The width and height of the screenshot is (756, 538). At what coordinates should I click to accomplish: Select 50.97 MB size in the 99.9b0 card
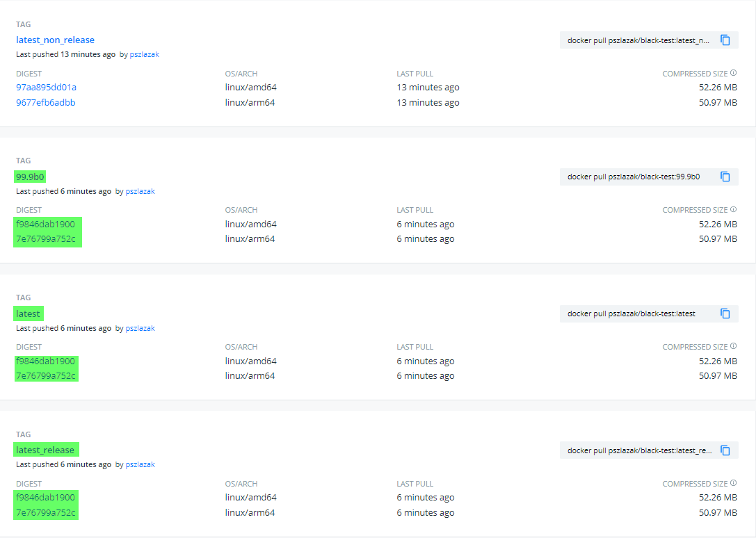(x=718, y=238)
